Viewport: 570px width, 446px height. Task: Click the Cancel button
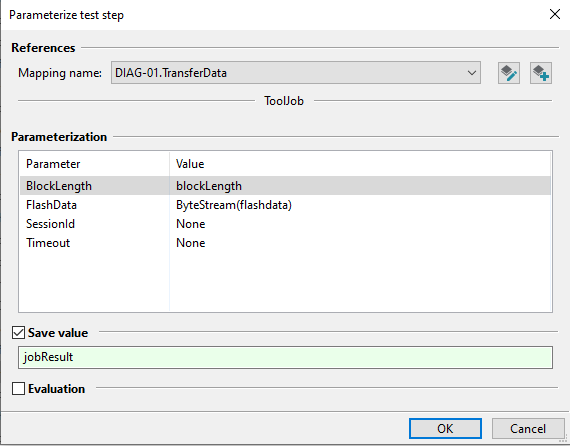click(x=528, y=429)
